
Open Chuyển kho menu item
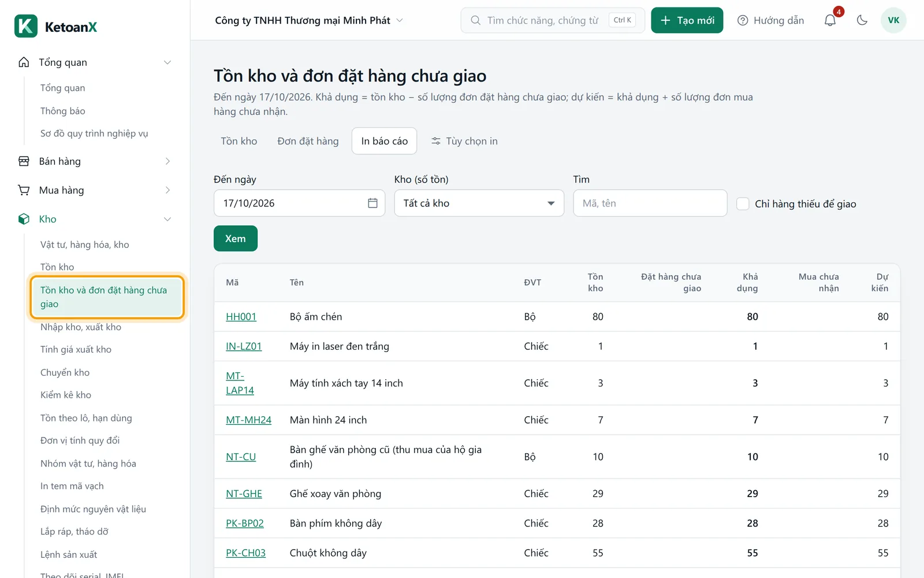[65, 372]
